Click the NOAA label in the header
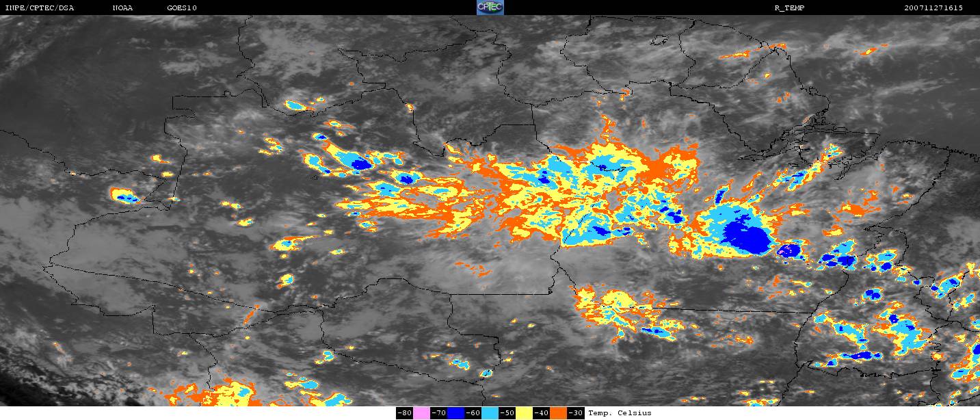The height and width of the screenshot is (420, 980). 123,8
